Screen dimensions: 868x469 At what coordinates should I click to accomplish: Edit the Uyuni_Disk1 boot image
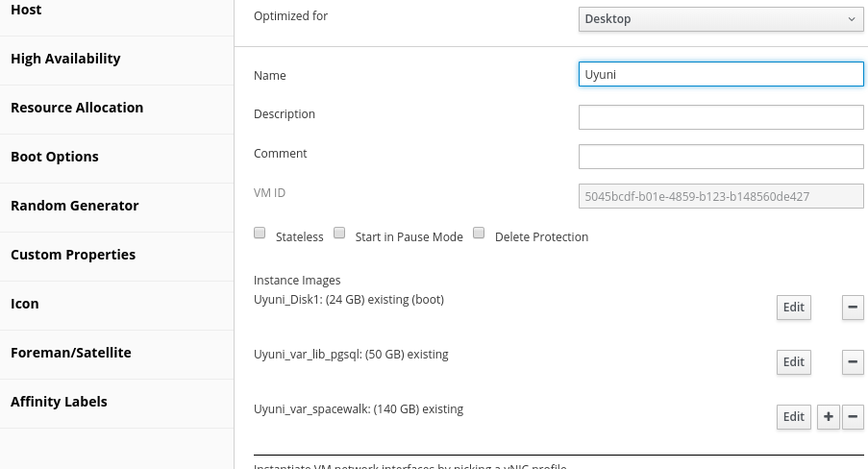click(x=793, y=308)
